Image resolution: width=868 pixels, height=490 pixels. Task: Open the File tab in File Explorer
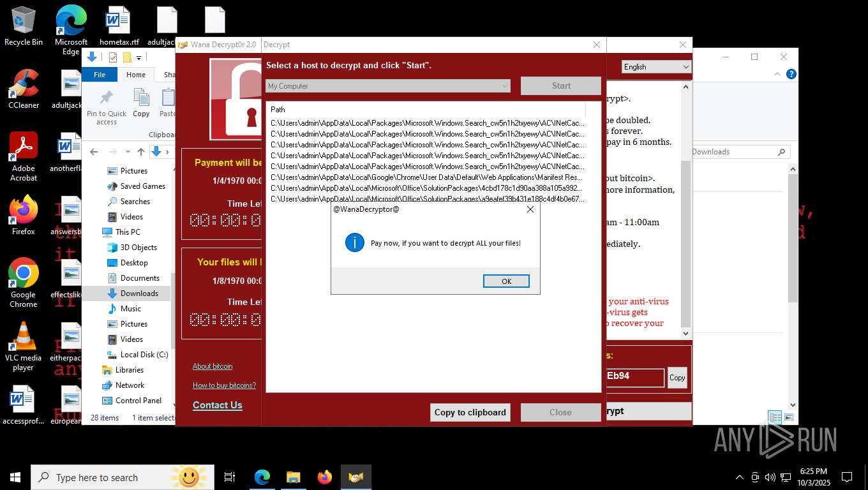(100, 75)
